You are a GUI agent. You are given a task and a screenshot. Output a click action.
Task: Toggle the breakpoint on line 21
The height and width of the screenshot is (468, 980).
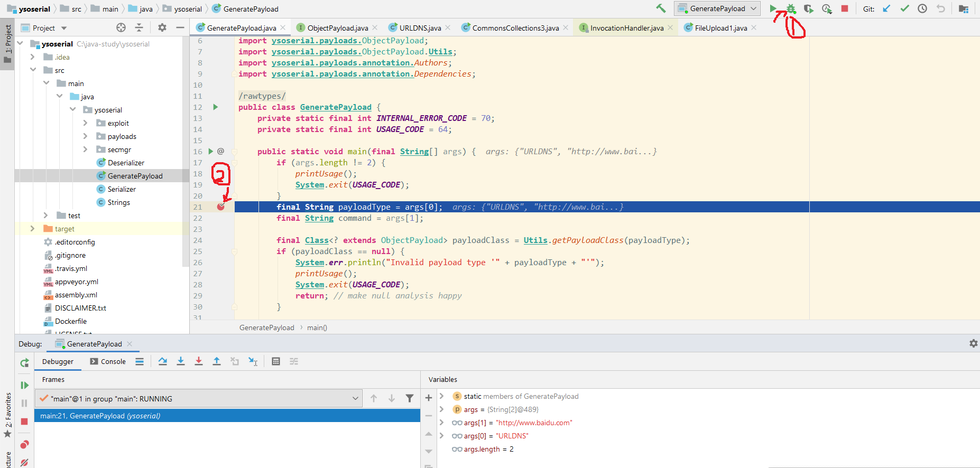tap(221, 207)
